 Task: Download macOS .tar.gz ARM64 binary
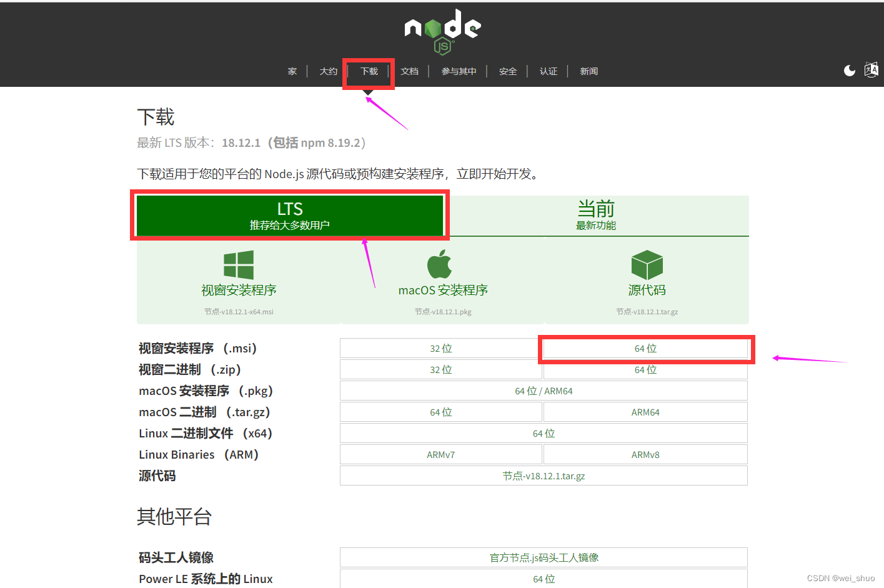click(x=645, y=412)
